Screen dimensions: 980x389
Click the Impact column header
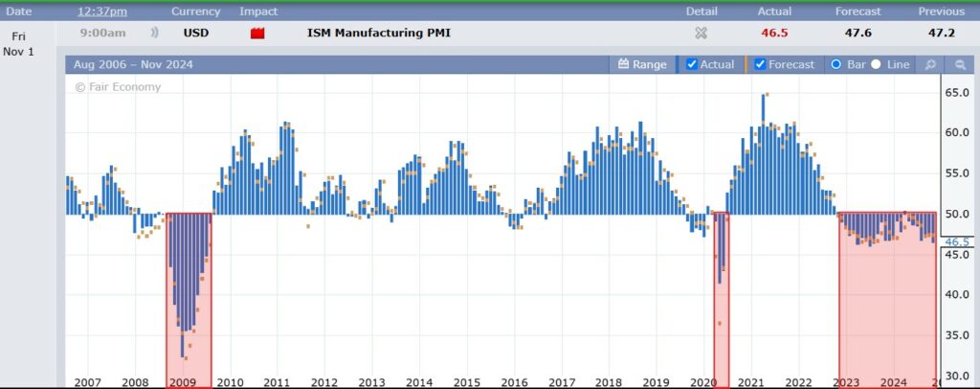click(258, 11)
